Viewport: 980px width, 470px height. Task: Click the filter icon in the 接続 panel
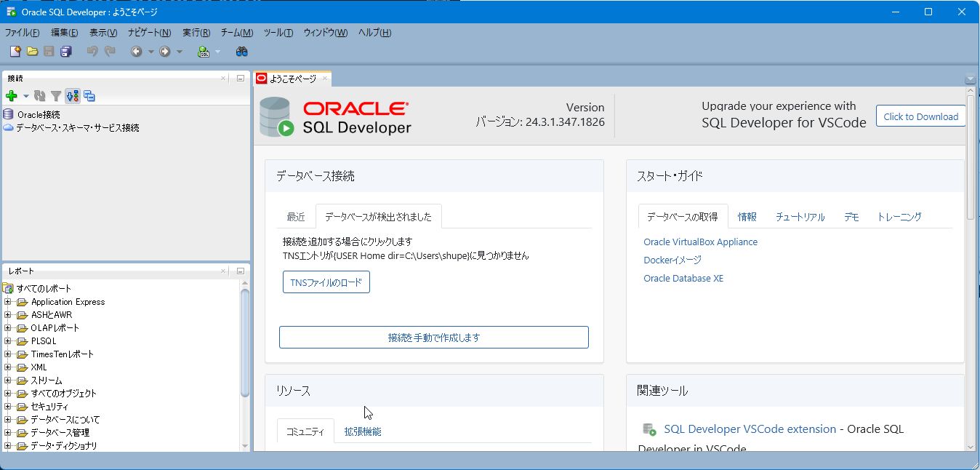click(x=56, y=95)
